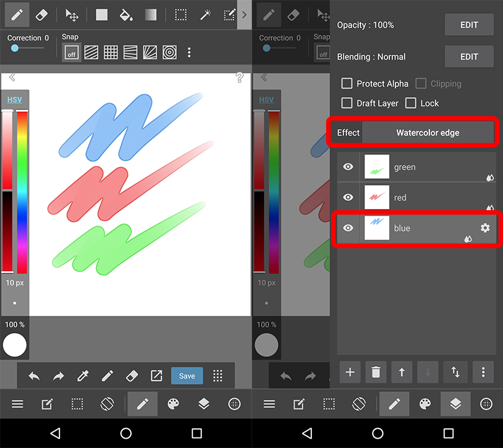Enable concentric circle snap guide
The image size is (503, 448).
[170, 52]
